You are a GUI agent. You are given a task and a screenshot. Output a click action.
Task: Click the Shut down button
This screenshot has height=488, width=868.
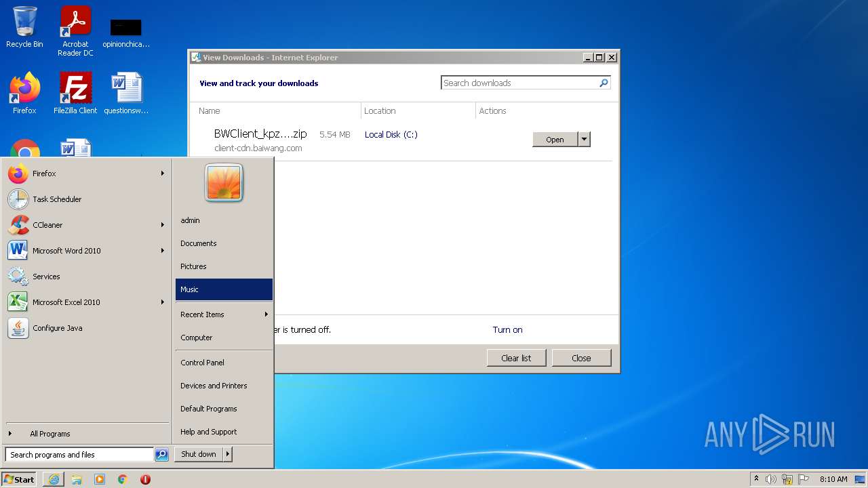click(199, 454)
